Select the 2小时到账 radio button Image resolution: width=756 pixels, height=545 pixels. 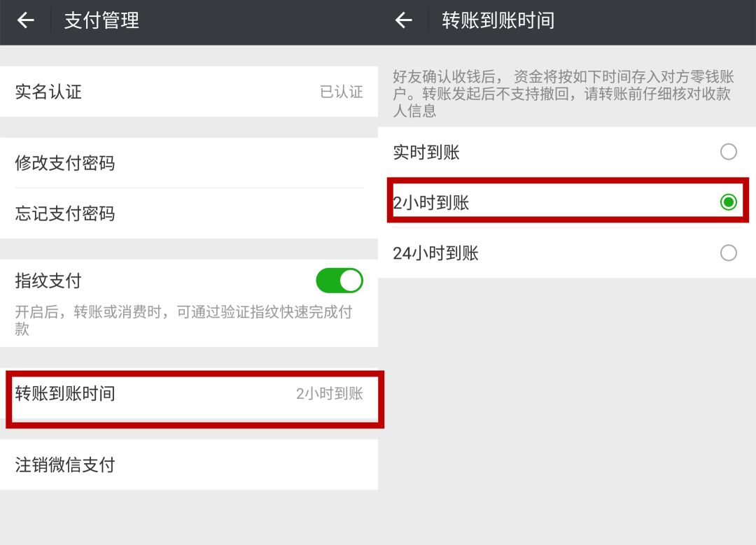tap(728, 202)
